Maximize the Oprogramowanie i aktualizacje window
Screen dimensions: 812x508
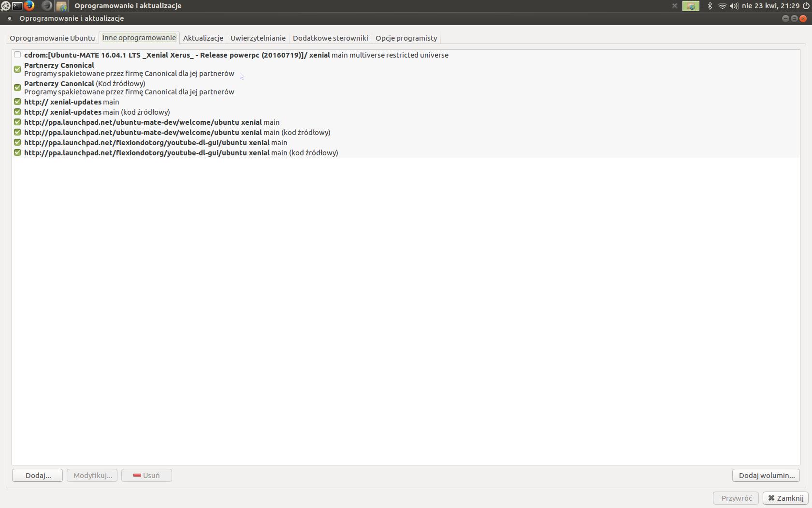pyautogui.click(x=794, y=18)
